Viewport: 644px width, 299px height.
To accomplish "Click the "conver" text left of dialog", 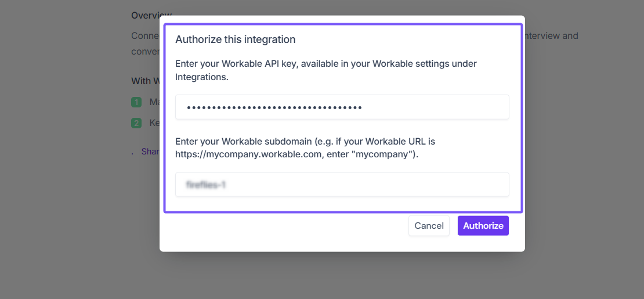I will point(145,51).
